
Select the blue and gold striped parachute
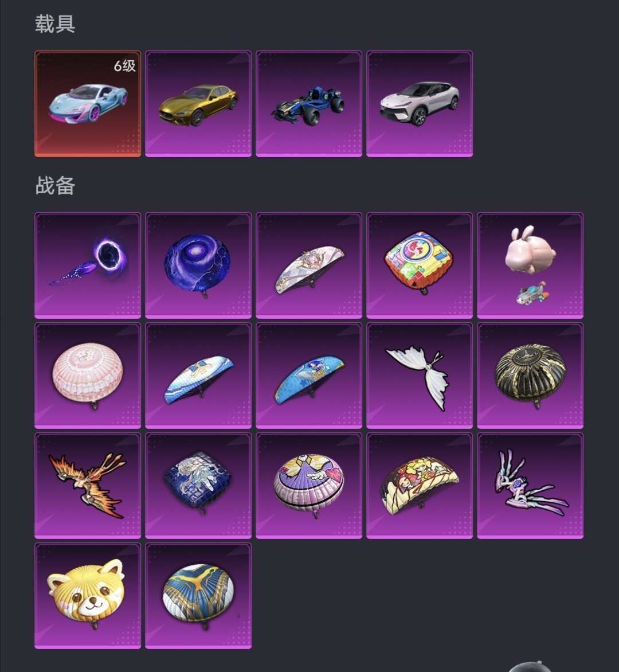point(198,596)
